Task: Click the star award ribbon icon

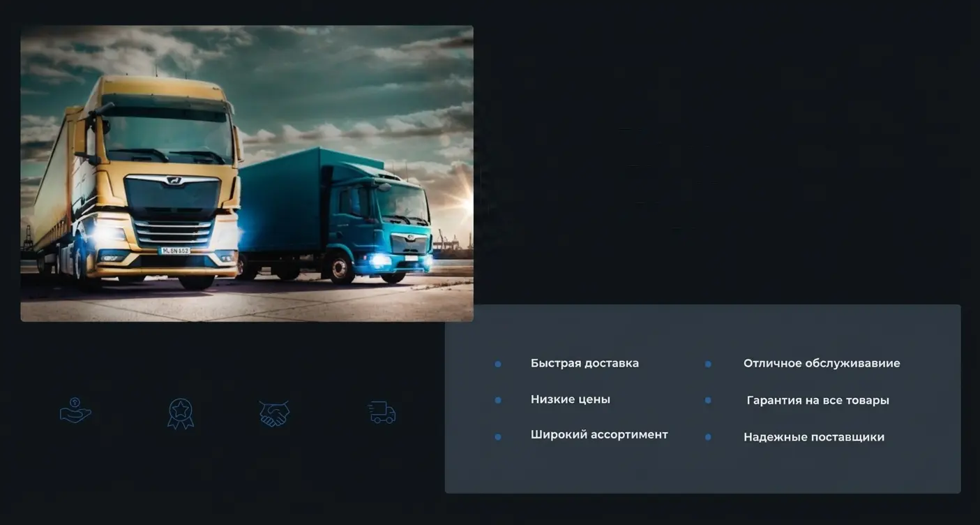Action: 181,413
